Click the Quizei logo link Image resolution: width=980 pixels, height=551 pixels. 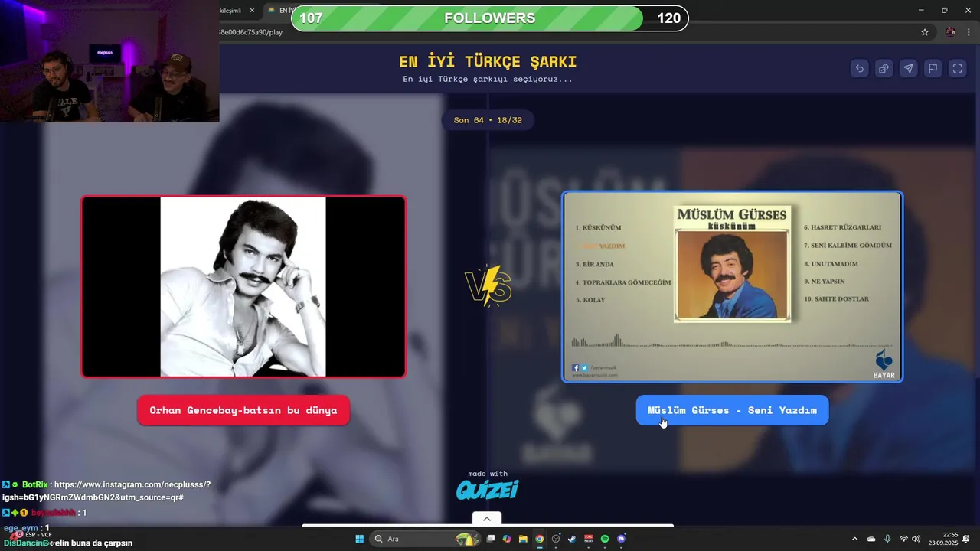click(x=488, y=490)
